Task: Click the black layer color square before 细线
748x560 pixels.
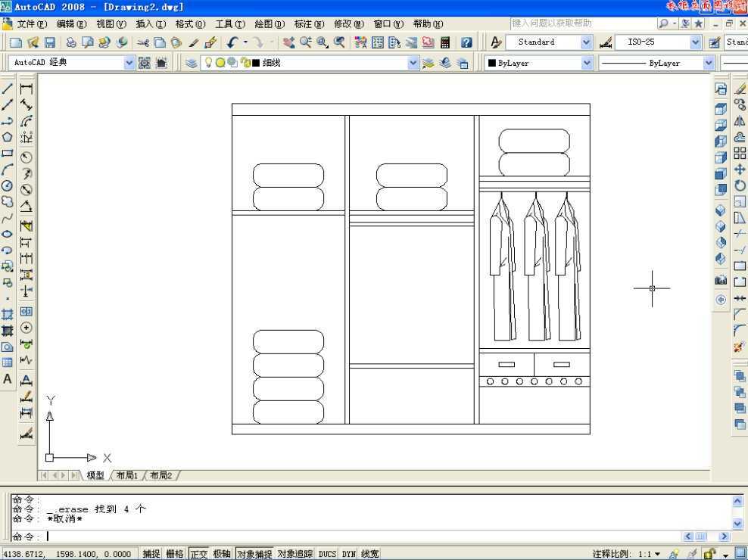Action: (x=256, y=63)
